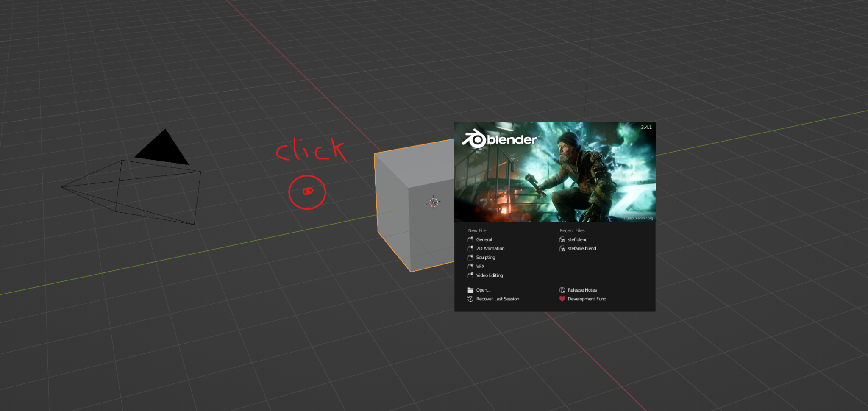Click the handwritten red "click" annotation
This screenshot has height=411, width=868.
click(312, 150)
